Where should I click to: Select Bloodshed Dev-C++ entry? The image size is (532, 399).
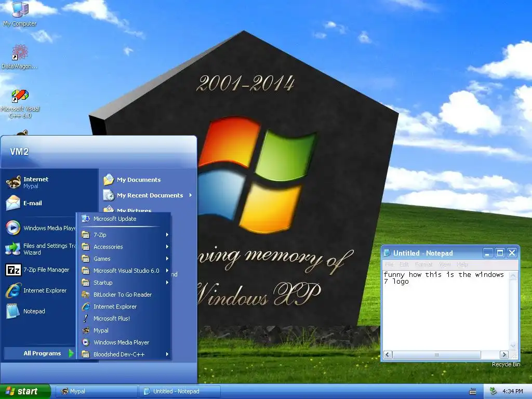[124, 354]
